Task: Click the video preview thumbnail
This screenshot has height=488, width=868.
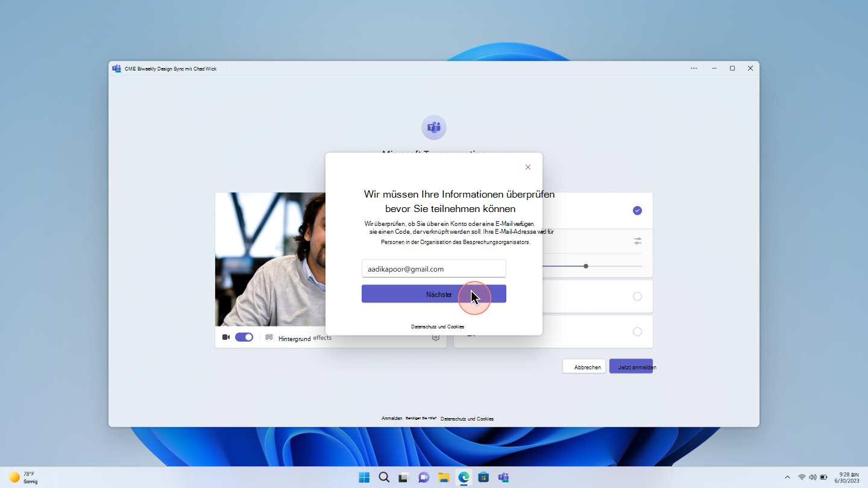Action: (x=271, y=260)
